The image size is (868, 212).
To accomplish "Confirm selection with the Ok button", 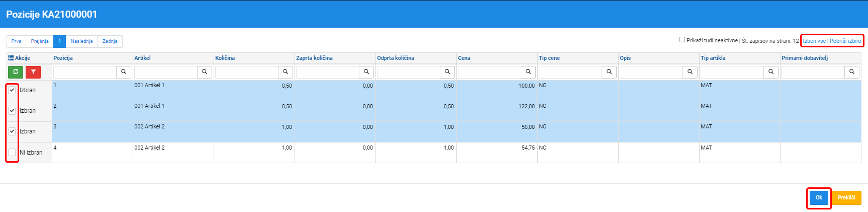I will point(819,197).
